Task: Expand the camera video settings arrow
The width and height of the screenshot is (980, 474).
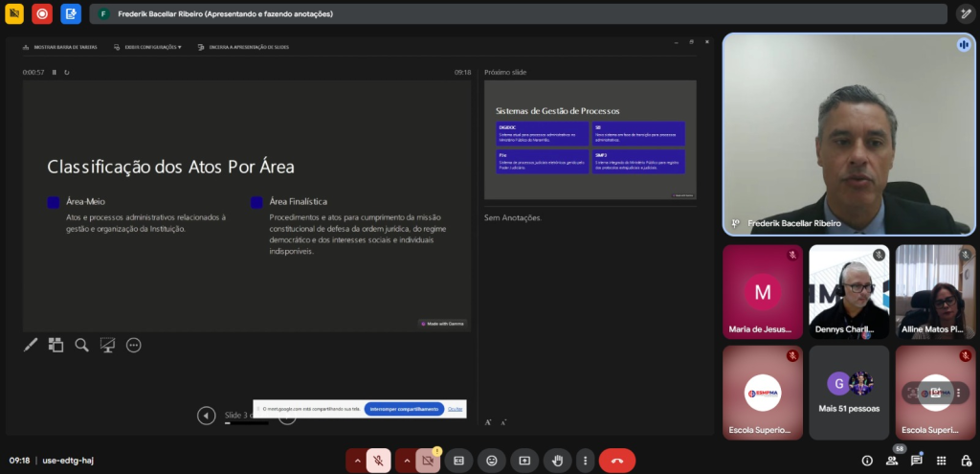Action: (406, 461)
